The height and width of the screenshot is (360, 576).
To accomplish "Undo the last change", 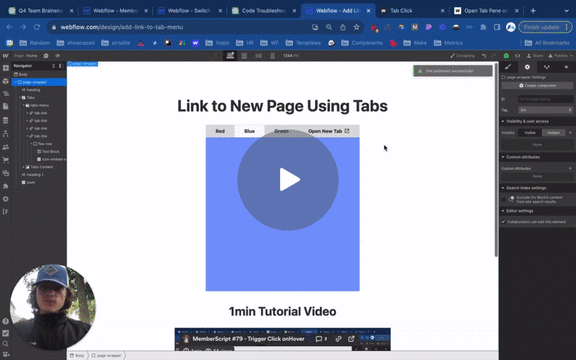I will pos(484,56).
